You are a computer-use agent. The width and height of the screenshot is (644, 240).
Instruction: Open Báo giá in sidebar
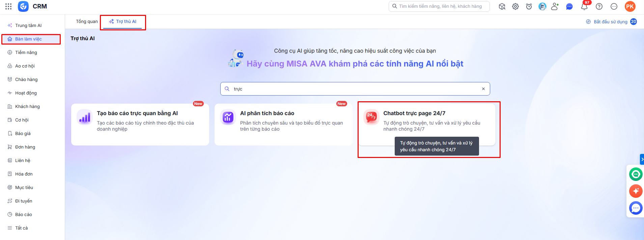(32, 133)
